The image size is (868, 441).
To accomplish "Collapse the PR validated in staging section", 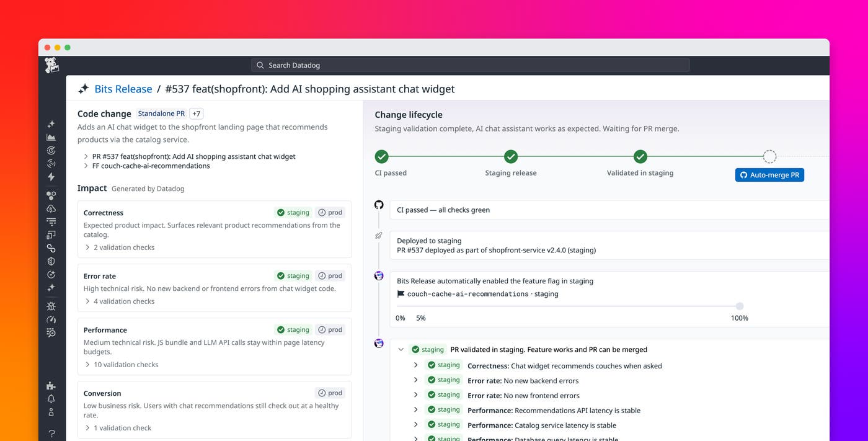I will [401, 349].
